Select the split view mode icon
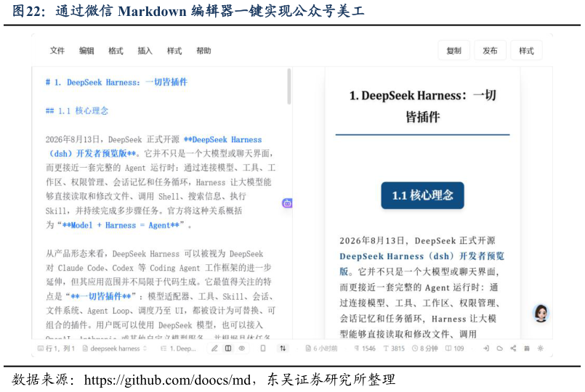The image size is (585, 392). (228, 348)
